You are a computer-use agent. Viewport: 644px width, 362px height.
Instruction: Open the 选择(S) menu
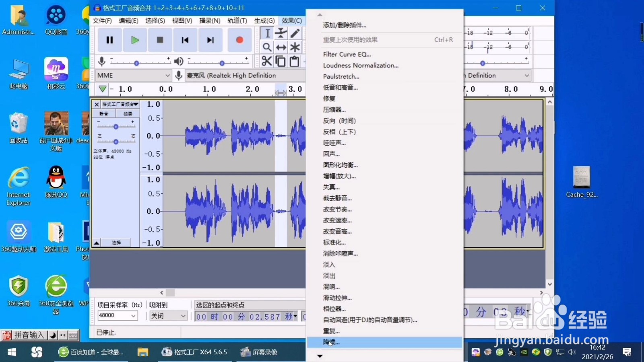pos(155,21)
